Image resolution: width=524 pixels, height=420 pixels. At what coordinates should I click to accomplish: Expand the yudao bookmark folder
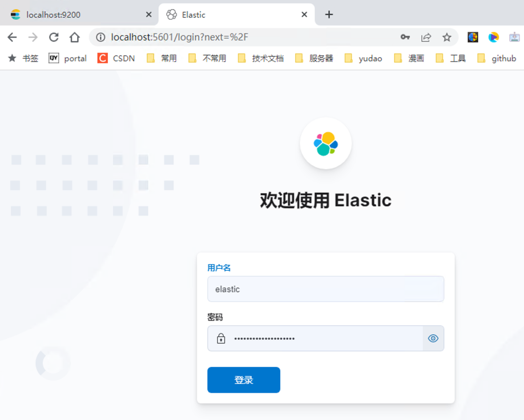click(363, 58)
